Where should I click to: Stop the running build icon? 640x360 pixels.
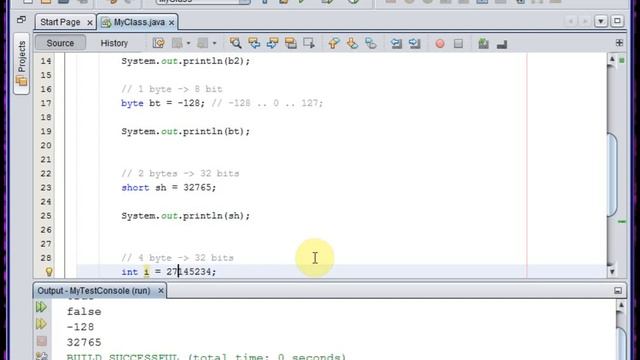[42, 341]
